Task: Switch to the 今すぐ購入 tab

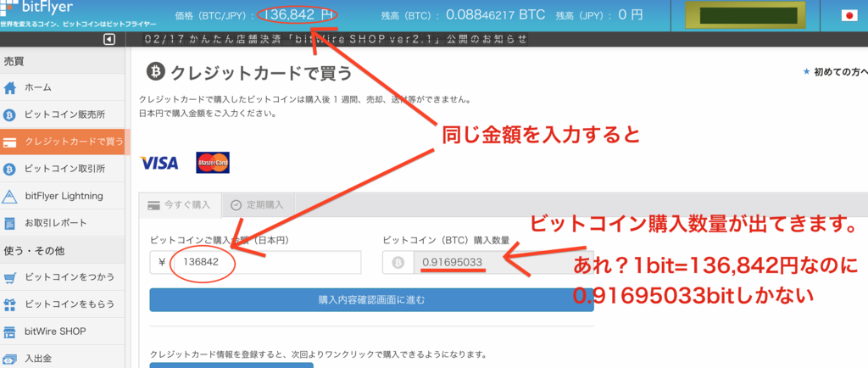Action: 181,204
